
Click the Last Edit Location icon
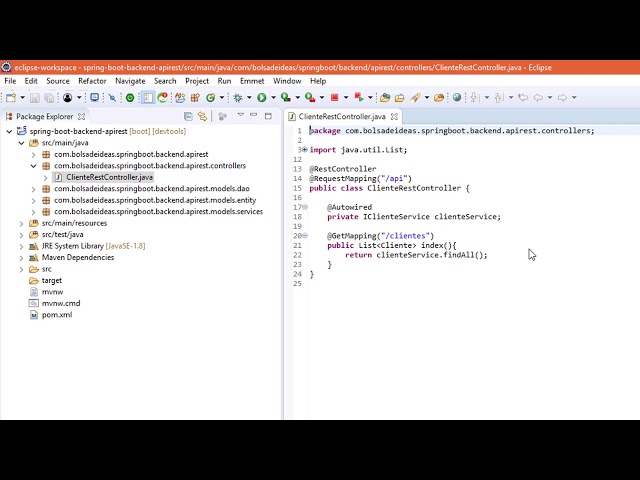pos(523,98)
